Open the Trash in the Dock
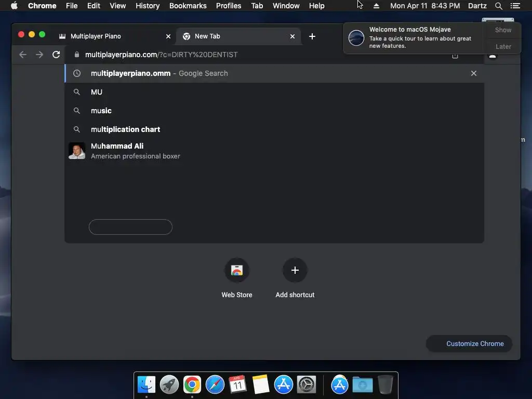 pos(385,385)
